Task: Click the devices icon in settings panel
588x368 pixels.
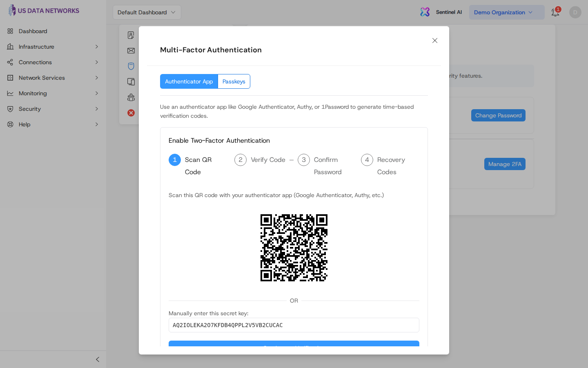Action: (x=131, y=82)
